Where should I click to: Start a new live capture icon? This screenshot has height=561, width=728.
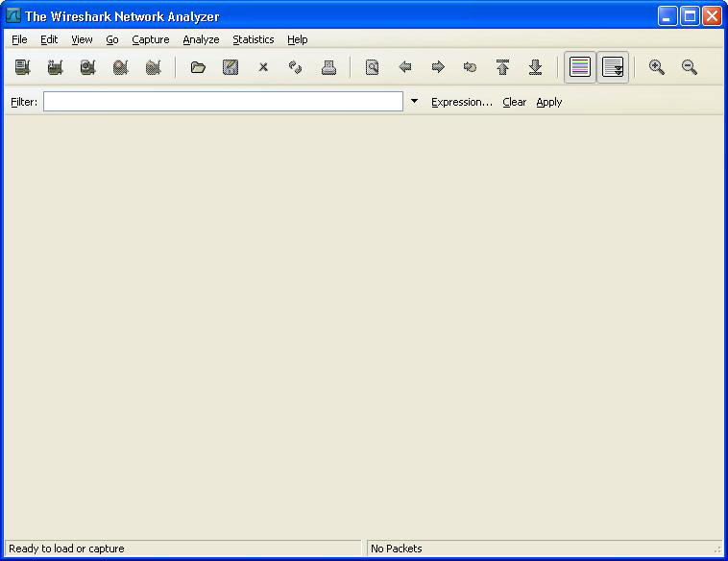[87, 67]
